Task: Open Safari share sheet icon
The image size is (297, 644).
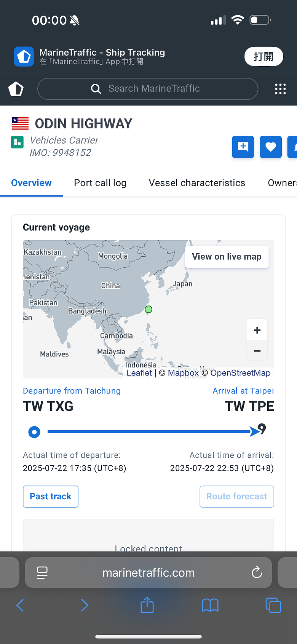Action: pyautogui.click(x=147, y=605)
